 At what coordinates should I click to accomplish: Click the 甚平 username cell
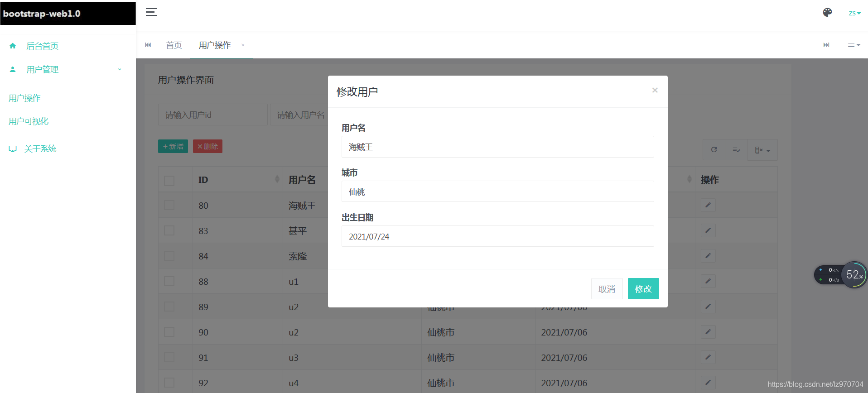[x=298, y=231]
